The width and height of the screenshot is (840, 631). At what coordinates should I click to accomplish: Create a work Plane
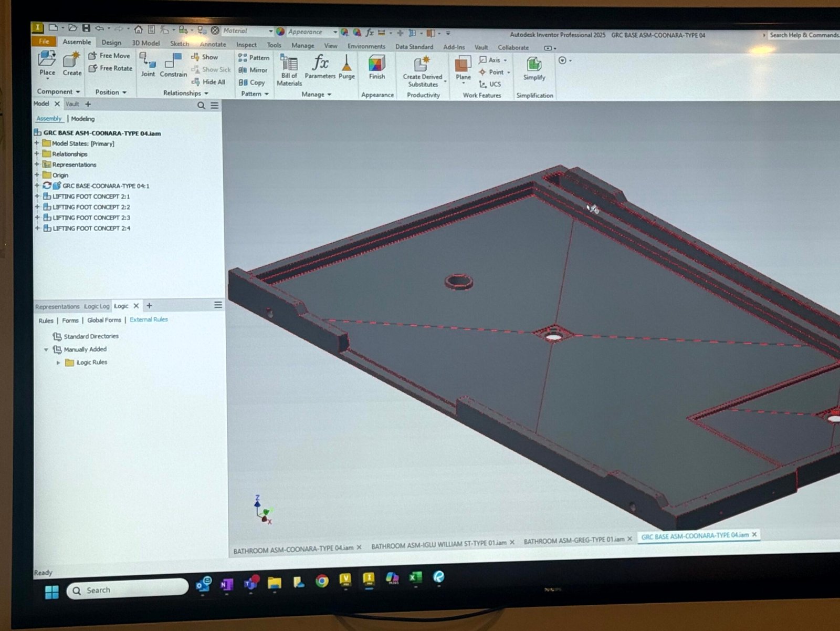coord(463,67)
